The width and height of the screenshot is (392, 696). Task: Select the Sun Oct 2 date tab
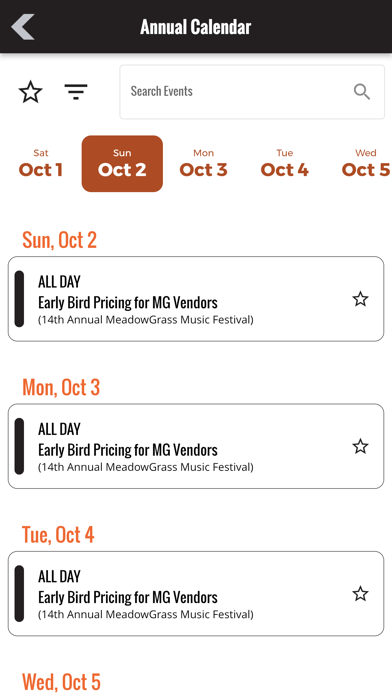coord(122,164)
